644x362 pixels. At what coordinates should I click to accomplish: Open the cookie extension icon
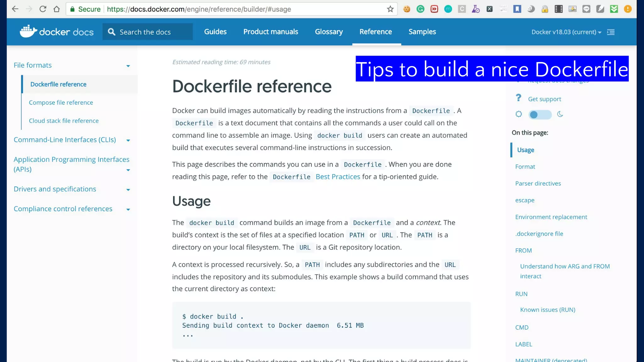(x=407, y=9)
